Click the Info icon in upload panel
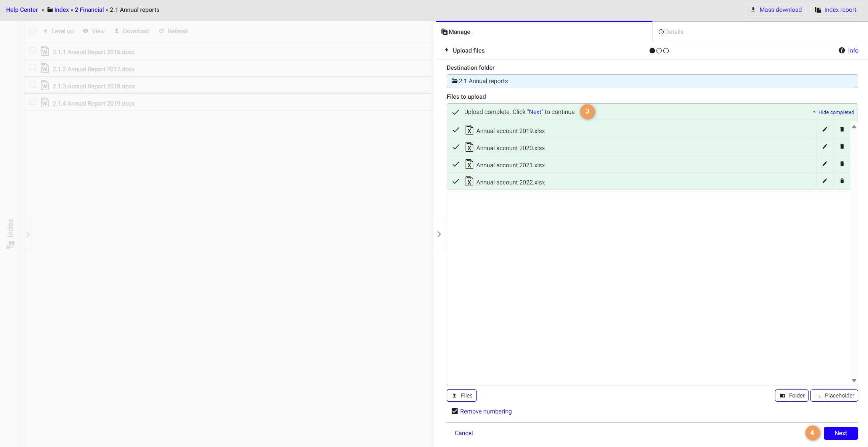The width and height of the screenshot is (868, 447). pos(841,50)
